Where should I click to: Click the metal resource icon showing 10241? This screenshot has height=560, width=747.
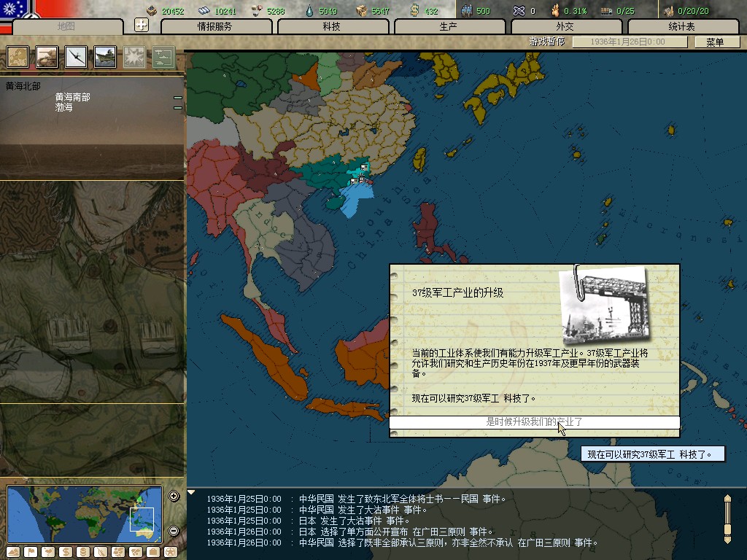pyautogui.click(x=204, y=10)
